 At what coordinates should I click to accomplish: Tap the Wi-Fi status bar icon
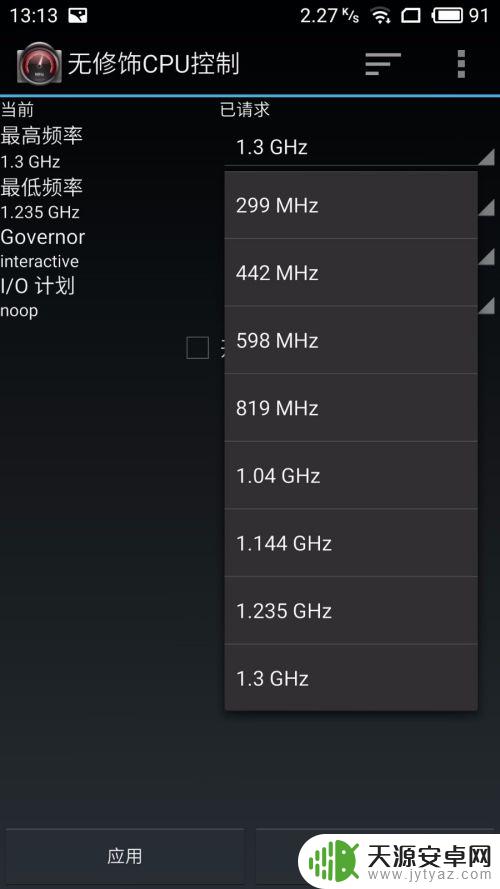(x=381, y=16)
